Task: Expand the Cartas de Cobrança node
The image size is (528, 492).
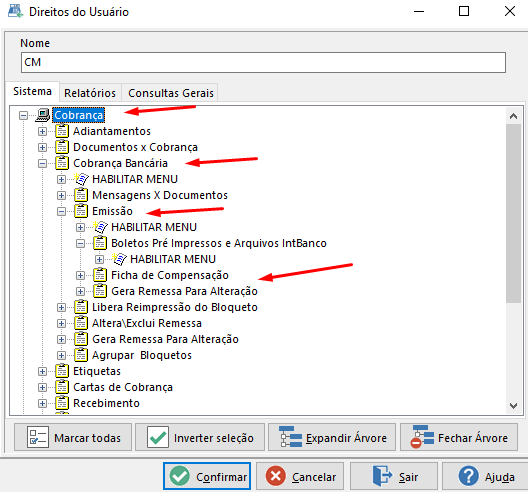Action: tap(42, 388)
